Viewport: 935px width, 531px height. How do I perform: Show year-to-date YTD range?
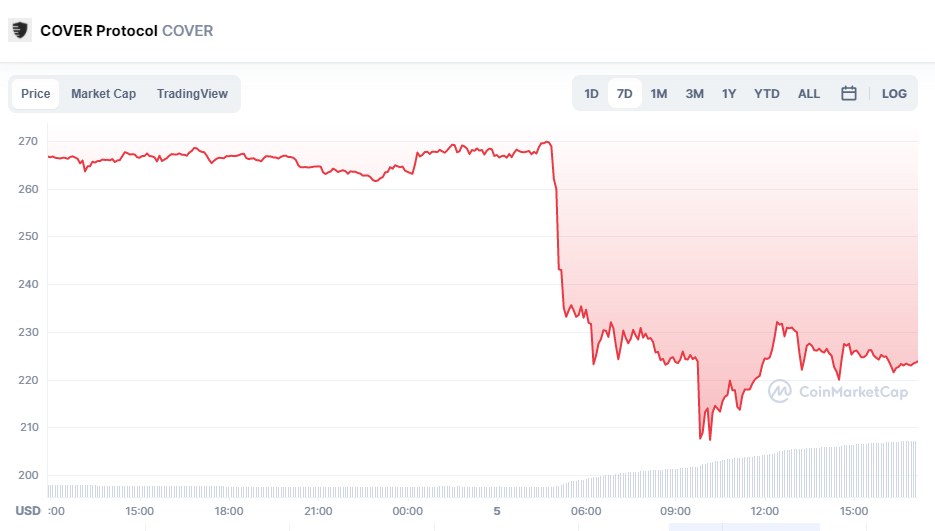point(767,94)
